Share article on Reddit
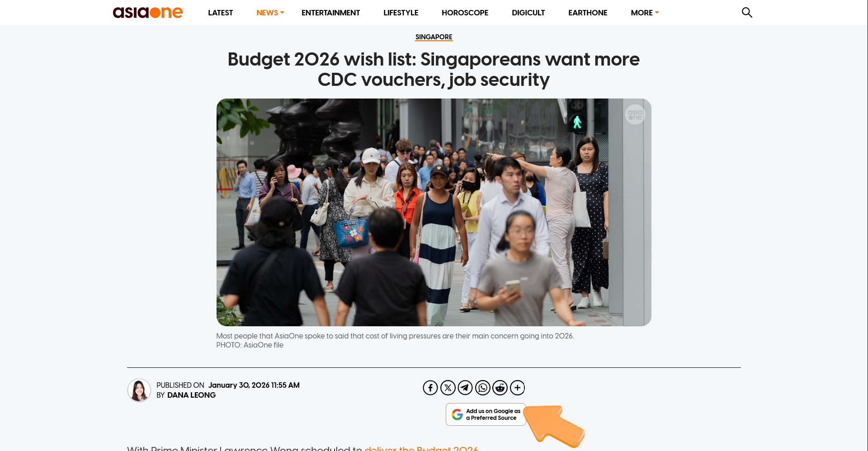This screenshot has width=868, height=451. point(500,388)
